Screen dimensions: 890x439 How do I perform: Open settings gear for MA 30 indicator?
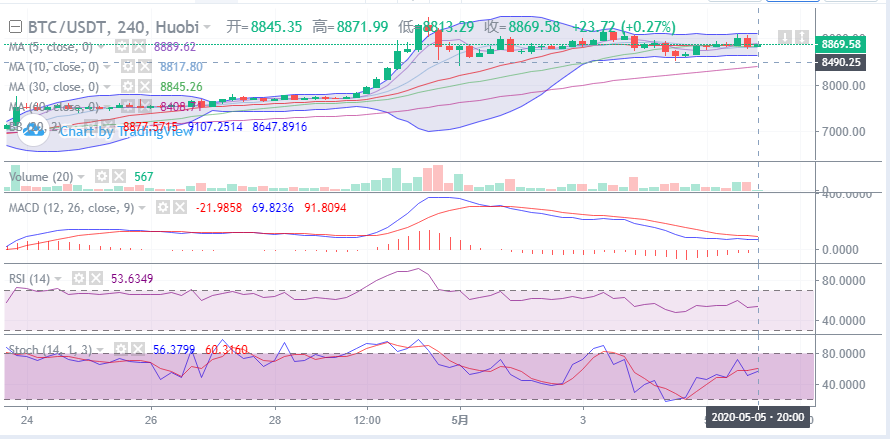(x=128, y=87)
